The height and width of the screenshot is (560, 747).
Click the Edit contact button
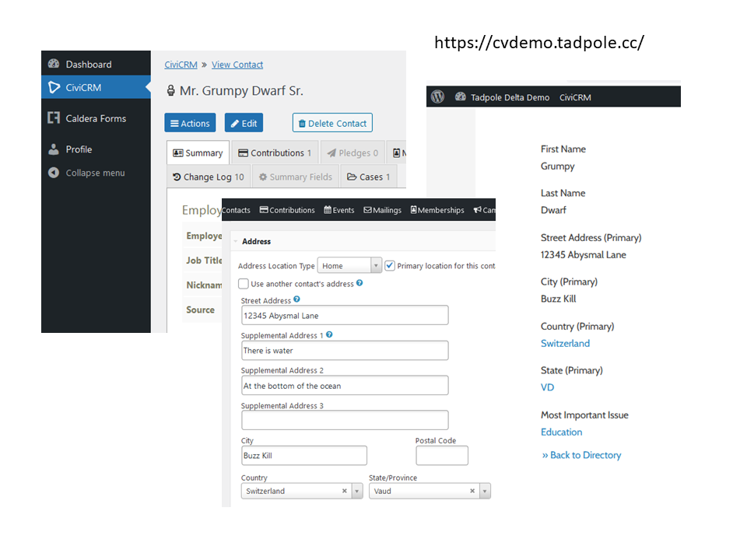[244, 123]
